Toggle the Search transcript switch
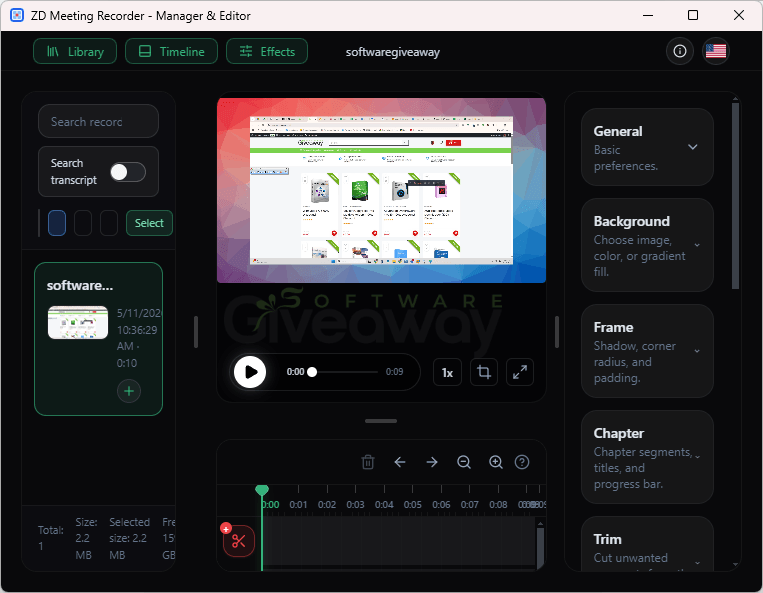This screenshot has height=593, width=763. 127,172
